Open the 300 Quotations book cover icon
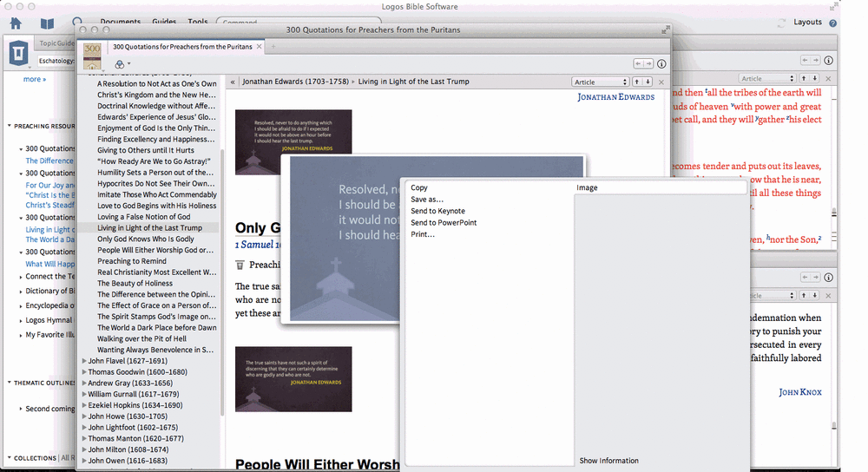This screenshot has height=472, width=868. [x=92, y=56]
